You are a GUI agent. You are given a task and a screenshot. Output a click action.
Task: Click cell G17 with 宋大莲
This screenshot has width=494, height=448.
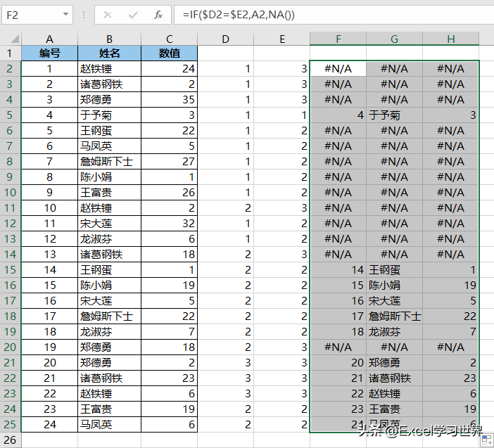tap(395, 301)
